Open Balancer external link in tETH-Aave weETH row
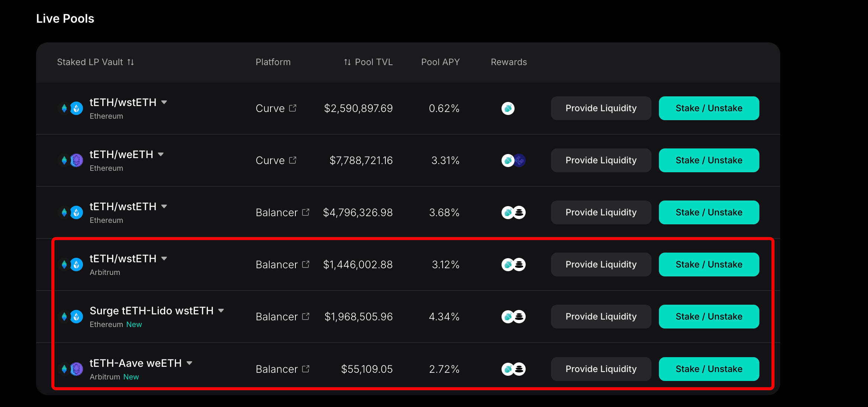Image resolution: width=868 pixels, height=407 pixels. point(306,369)
